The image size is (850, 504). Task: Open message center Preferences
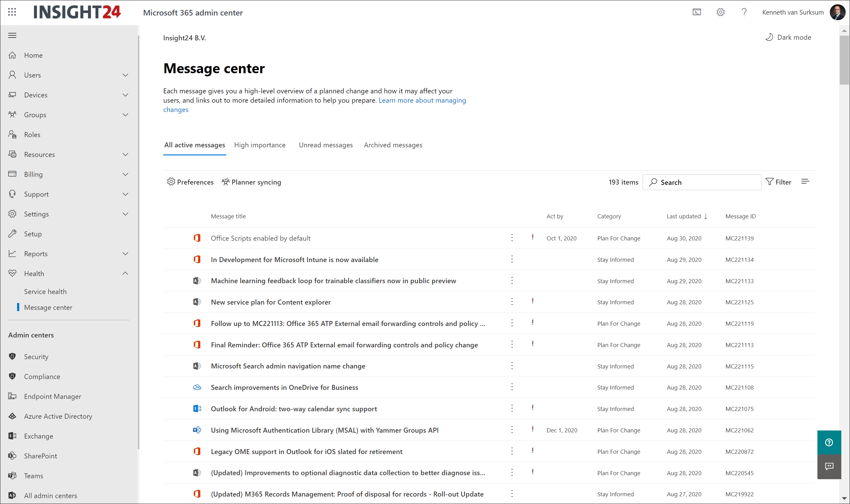tap(190, 182)
